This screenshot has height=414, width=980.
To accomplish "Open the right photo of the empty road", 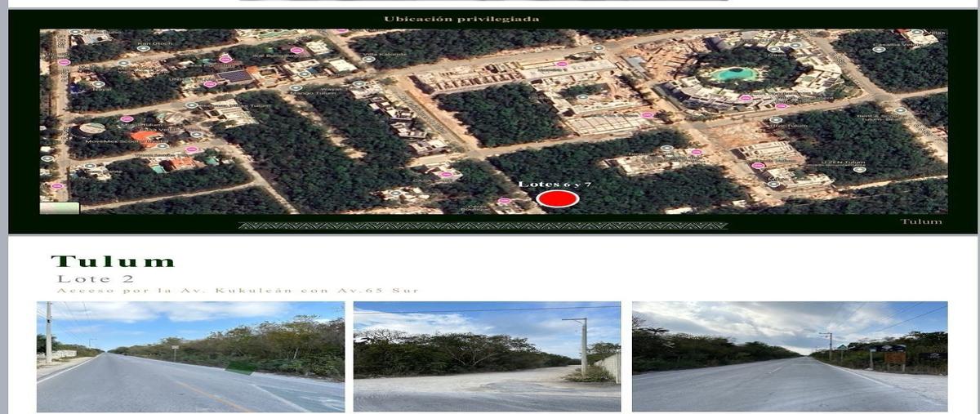I will tap(790, 357).
